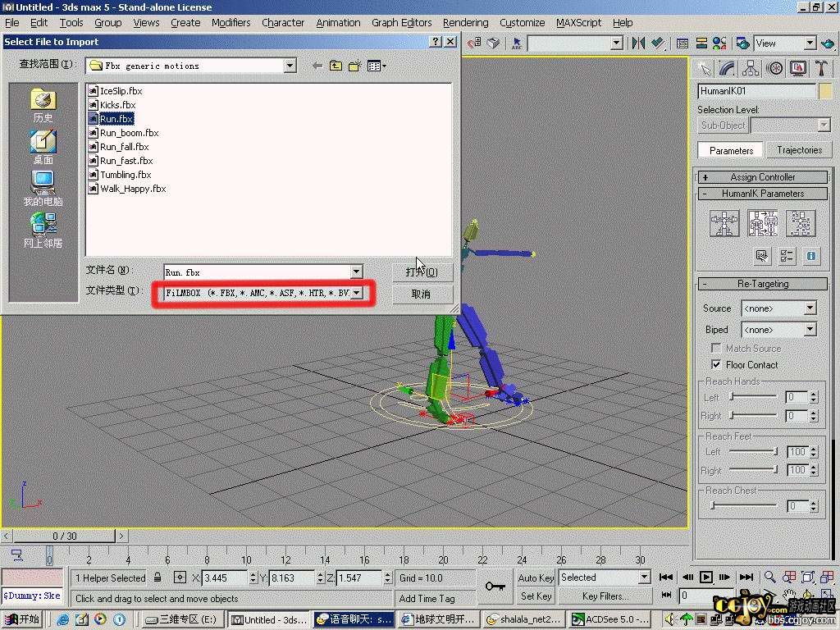Expand the file name combo box arrow

point(356,272)
